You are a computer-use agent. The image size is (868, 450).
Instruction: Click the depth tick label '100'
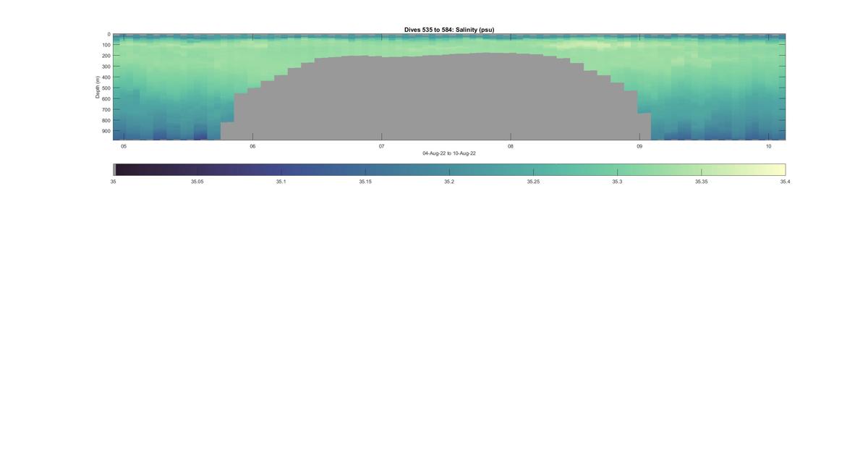[106, 45]
